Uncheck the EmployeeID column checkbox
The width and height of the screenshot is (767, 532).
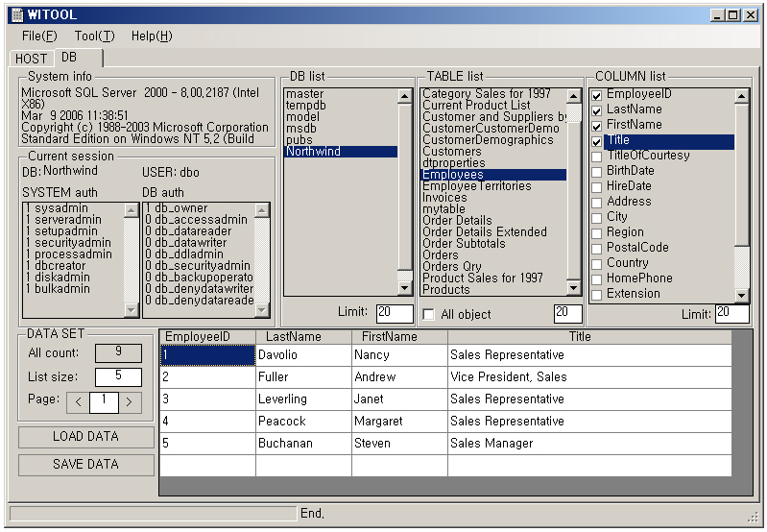pyautogui.click(x=597, y=95)
